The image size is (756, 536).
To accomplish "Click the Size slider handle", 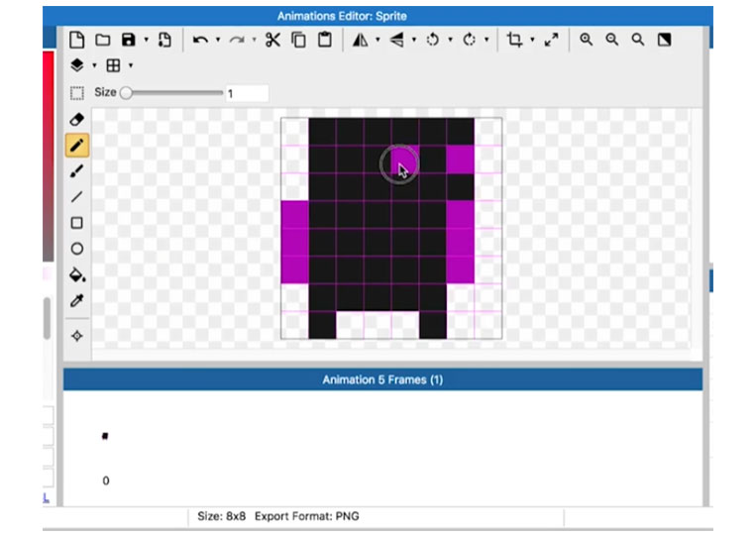I will 126,92.
